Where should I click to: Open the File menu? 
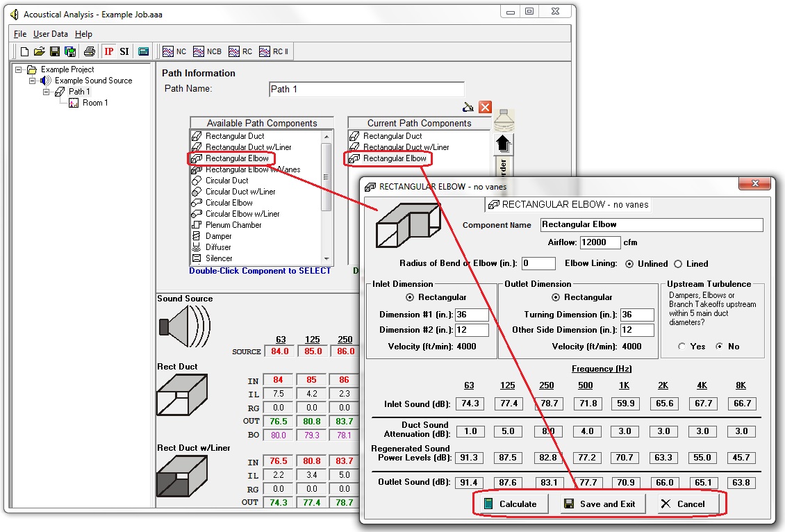tap(20, 34)
